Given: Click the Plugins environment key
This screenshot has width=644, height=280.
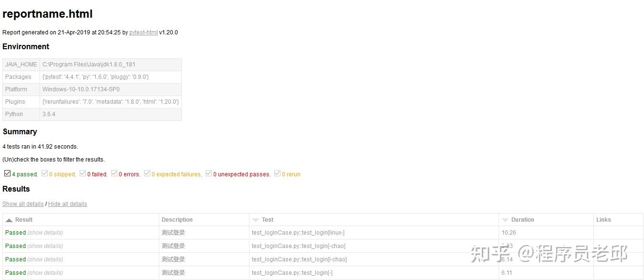Looking at the screenshot, I should (15, 102).
